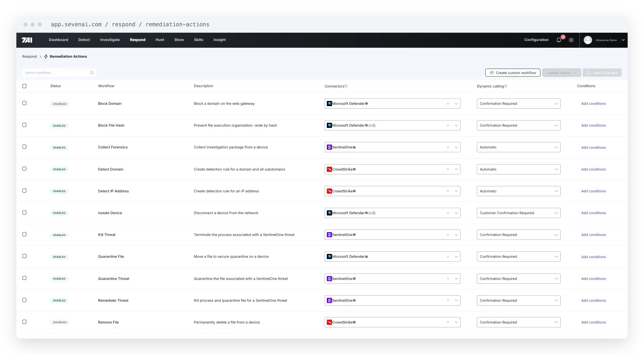
Task: Clear connector for Isolate Device row
Action: coord(448,213)
